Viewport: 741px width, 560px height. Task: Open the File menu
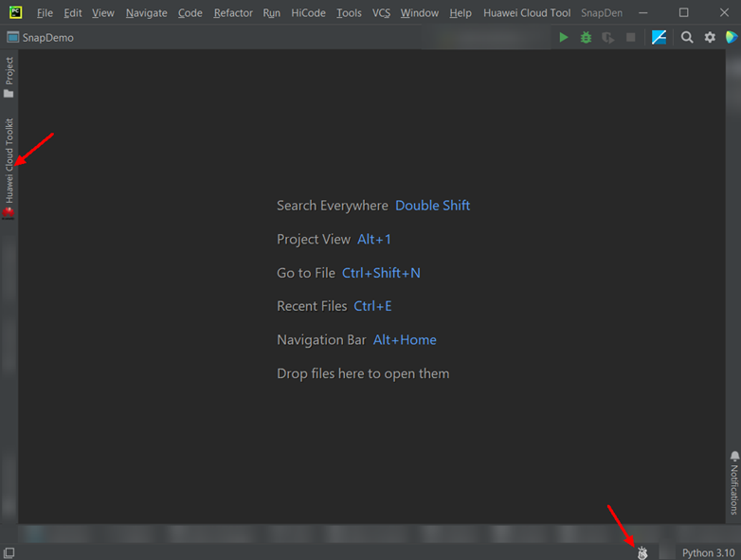pos(45,12)
